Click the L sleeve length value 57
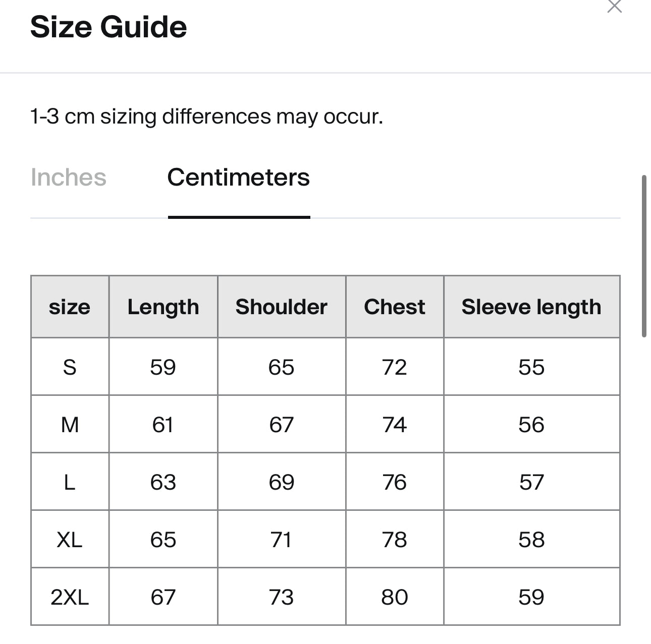The height and width of the screenshot is (644, 651). 531,482
